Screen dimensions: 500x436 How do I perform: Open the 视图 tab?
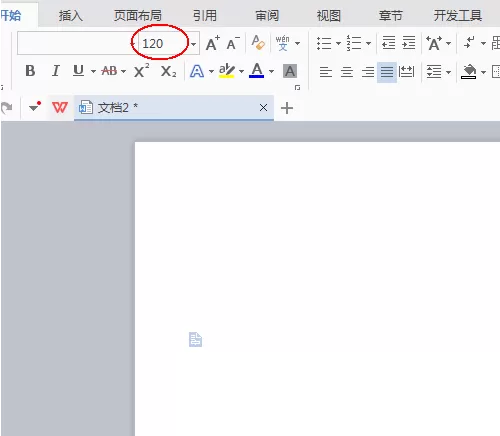[x=329, y=15]
